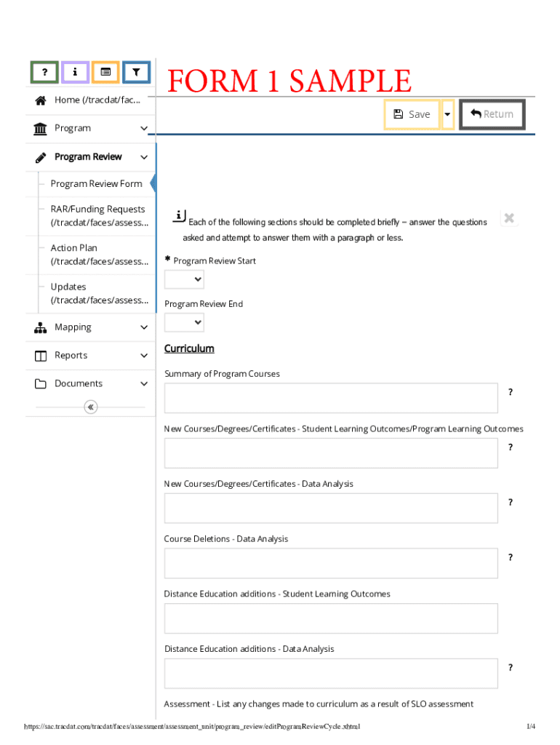Click help icon beside Distance Education Data Analysis

point(511,668)
